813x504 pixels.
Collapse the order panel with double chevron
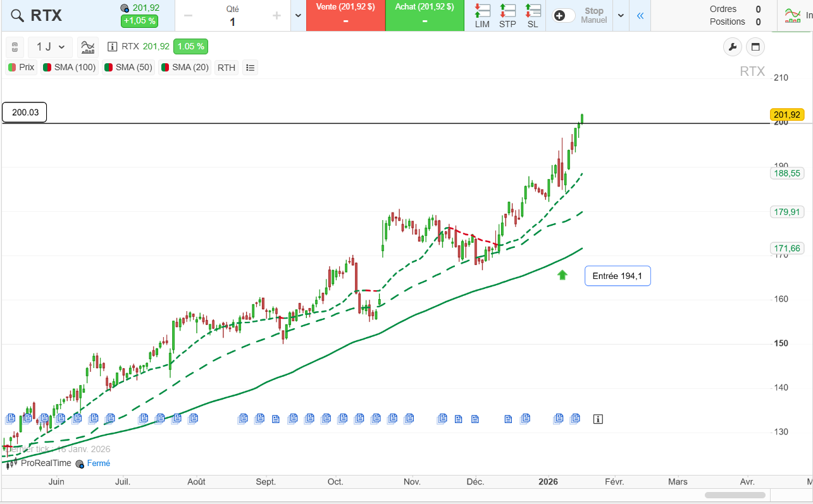(640, 16)
